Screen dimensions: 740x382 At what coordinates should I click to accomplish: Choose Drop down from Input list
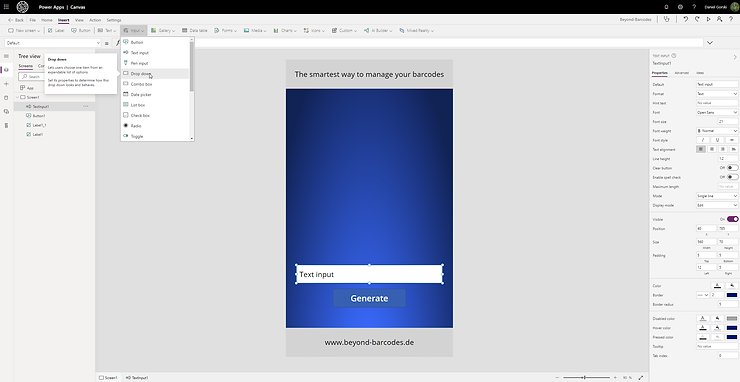pyautogui.click(x=156, y=74)
